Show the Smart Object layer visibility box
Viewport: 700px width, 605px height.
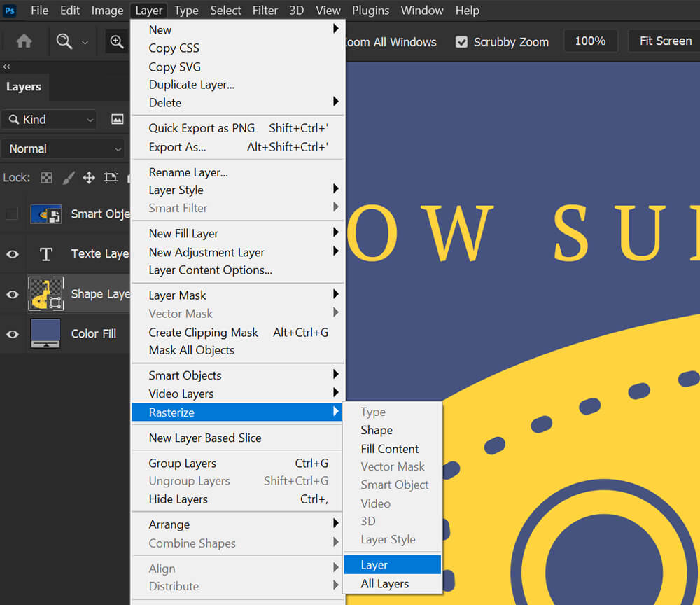click(12, 214)
